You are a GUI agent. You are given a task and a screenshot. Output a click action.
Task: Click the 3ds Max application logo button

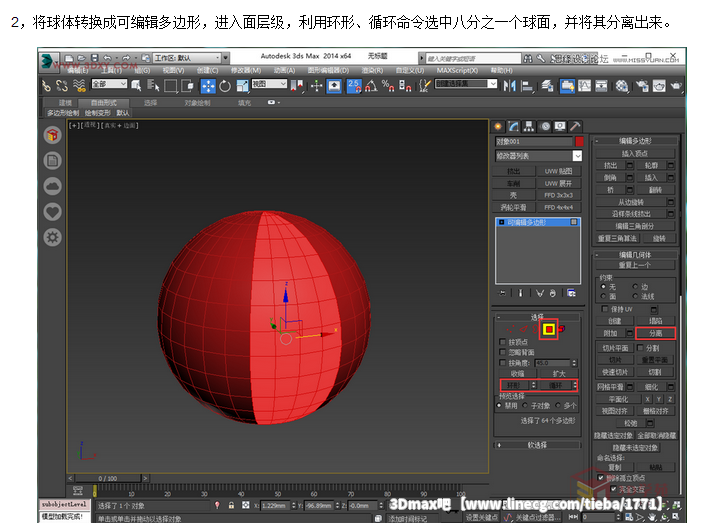pos(49,61)
